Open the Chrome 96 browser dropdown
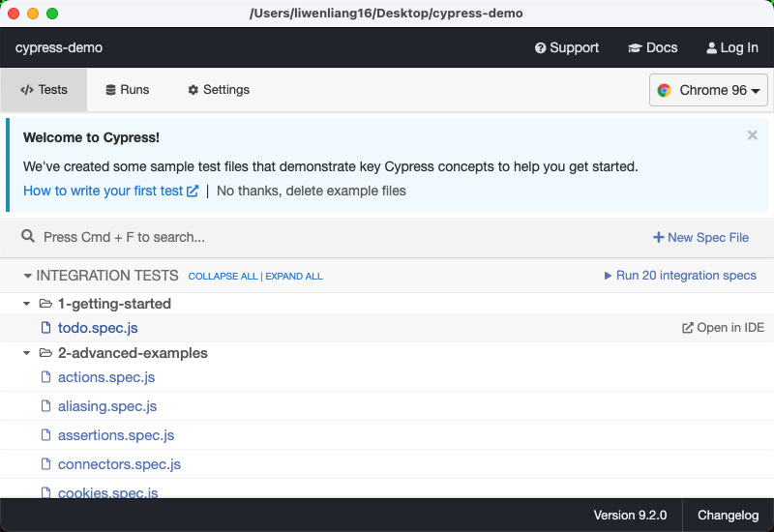Viewport: 774px width, 532px height. click(x=708, y=90)
